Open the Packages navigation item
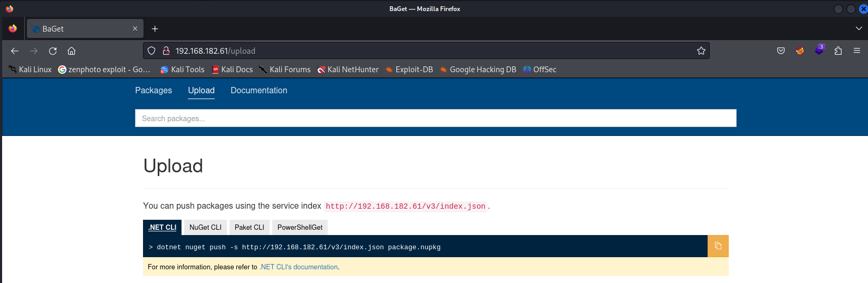The width and height of the screenshot is (868, 283). [x=154, y=91]
